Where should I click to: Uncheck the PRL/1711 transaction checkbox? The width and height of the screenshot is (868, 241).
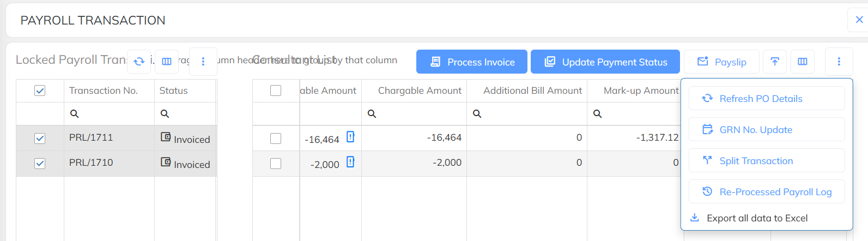pyautogui.click(x=40, y=138)
